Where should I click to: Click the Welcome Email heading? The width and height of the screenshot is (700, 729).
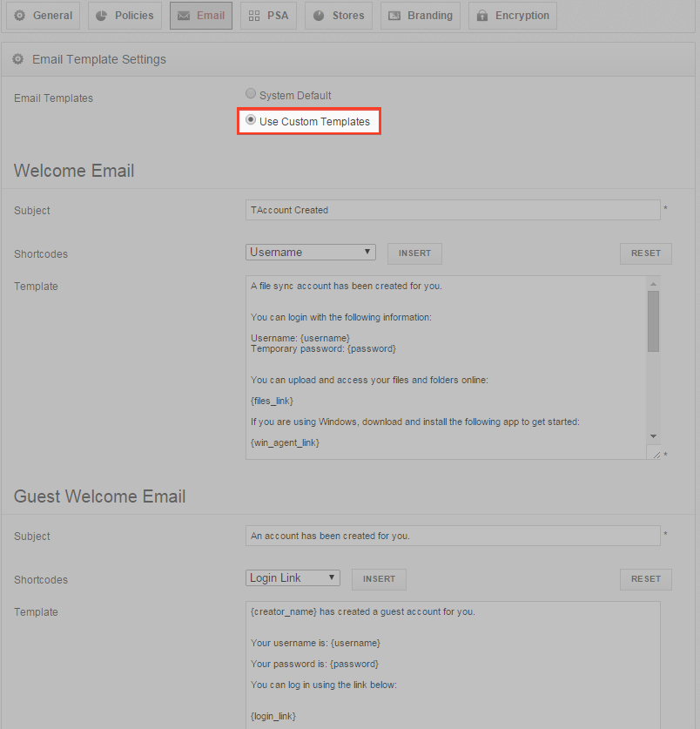coord(74,171)
